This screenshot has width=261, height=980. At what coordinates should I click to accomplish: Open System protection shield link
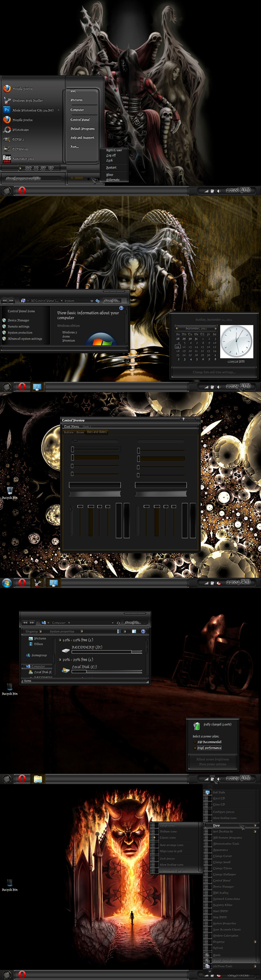[4, 332]
